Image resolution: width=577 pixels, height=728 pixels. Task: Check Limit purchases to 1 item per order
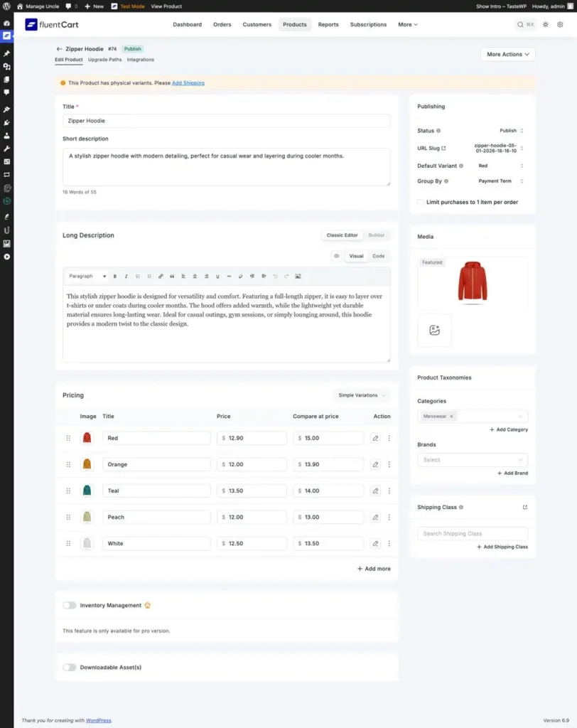coord(421,202)
